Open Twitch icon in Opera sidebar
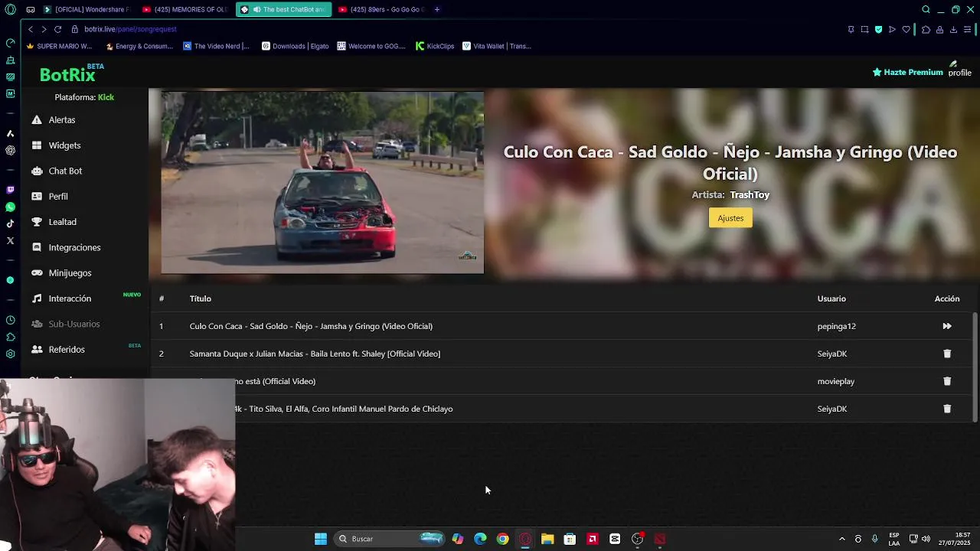980x551 pixels. point(10,190)
